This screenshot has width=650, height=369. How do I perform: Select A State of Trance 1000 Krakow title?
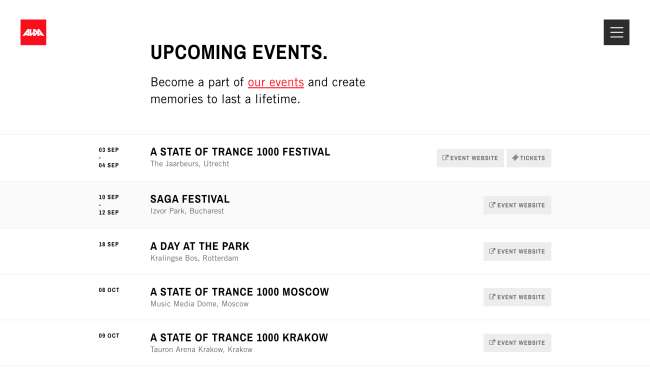pos(239,338)
